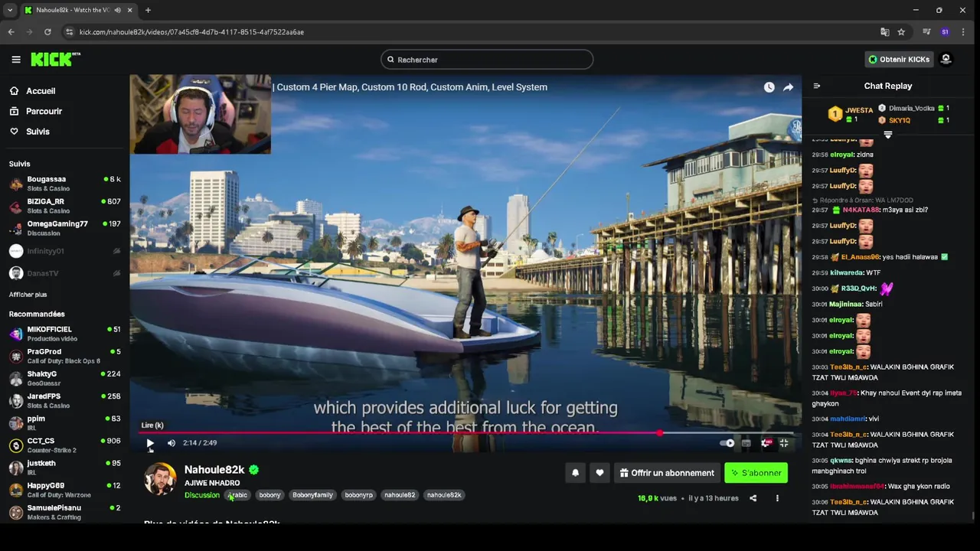Mute the video volume
Screen dimensions: 980x551
point(171,443)
